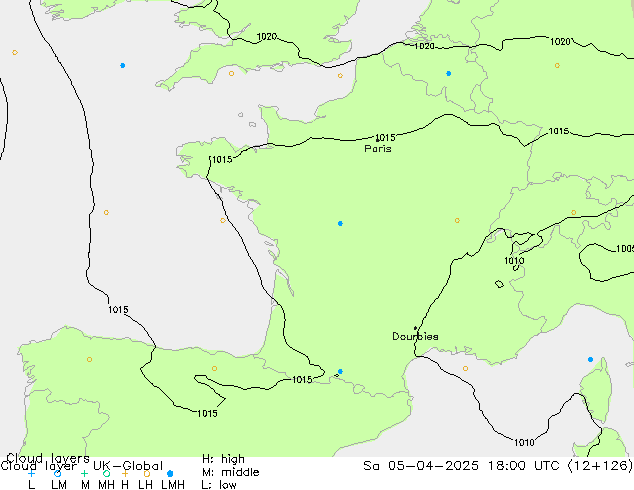Click the 'UK-Global' model label

(128, 466)
